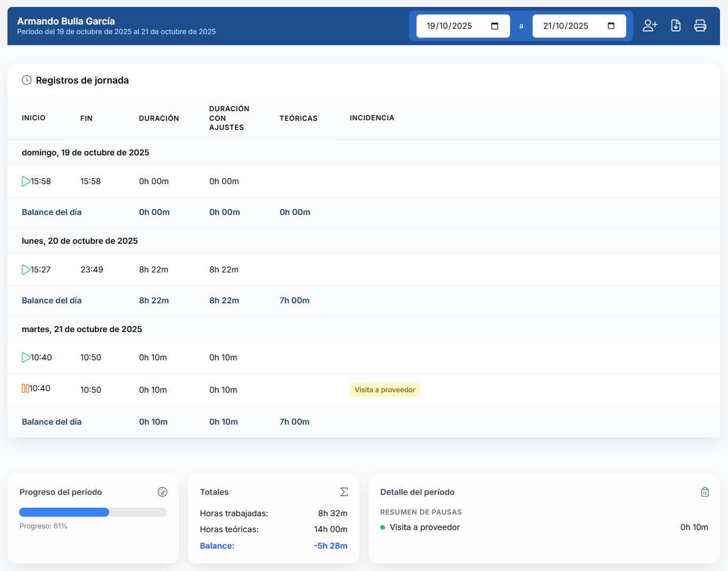Click the DURACIÓN column header

click(159, 118)
